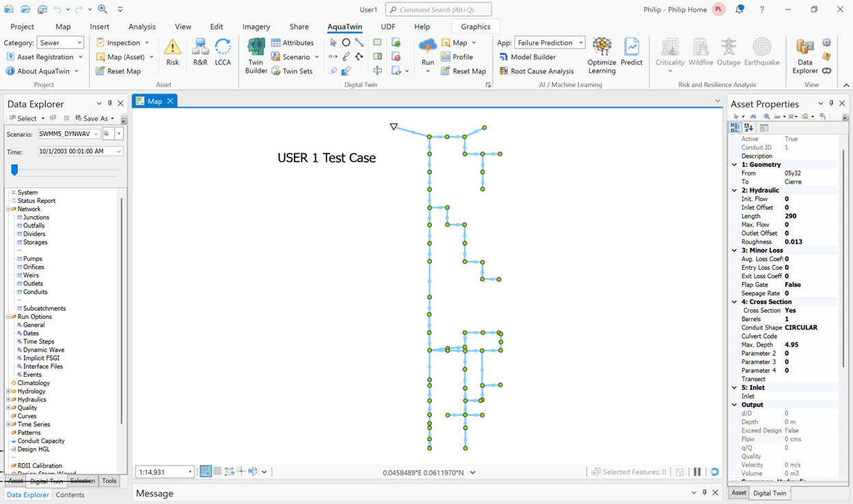The height and width of the screenshot is (504, 853).
Task: Open the Analysis ribbon tab
Action: click(x=142, y=27)
